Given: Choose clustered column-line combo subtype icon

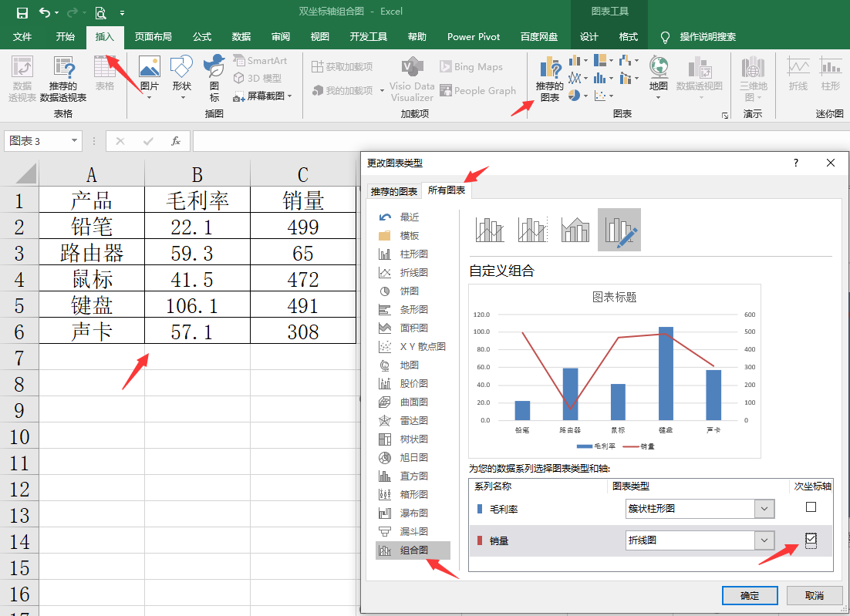Looking at the screenshot, I should click(490, 230).
